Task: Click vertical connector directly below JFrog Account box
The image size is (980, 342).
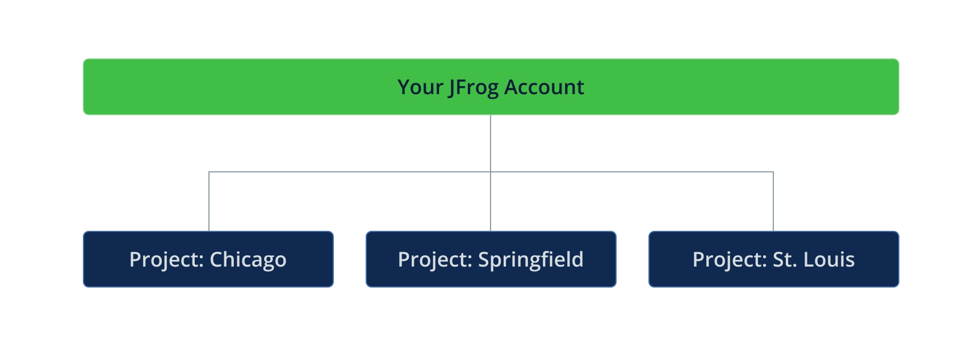Action: (491, 142)
